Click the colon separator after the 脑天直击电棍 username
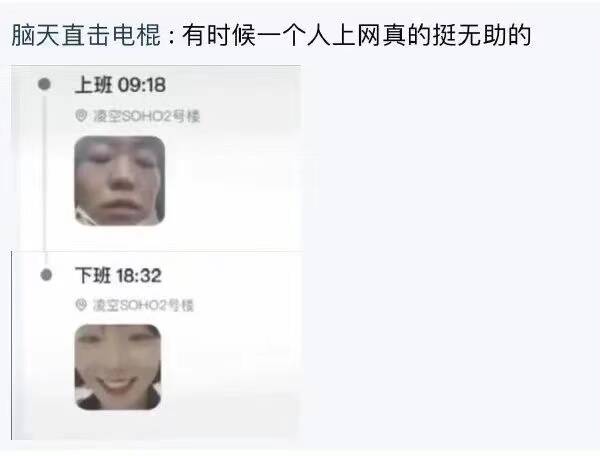This screenshot has height=456, width=600. (x=172, y=35)
